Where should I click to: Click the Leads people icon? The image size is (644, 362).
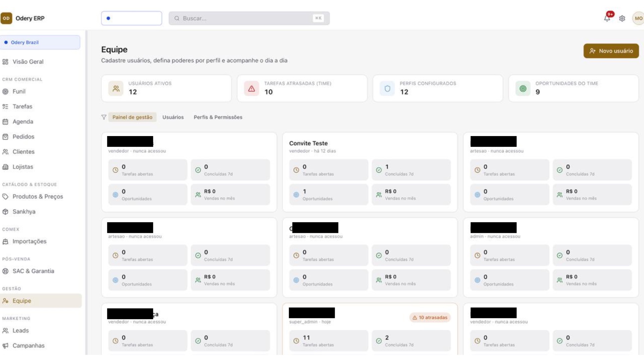pyautogui.click(x=5, y=331)
